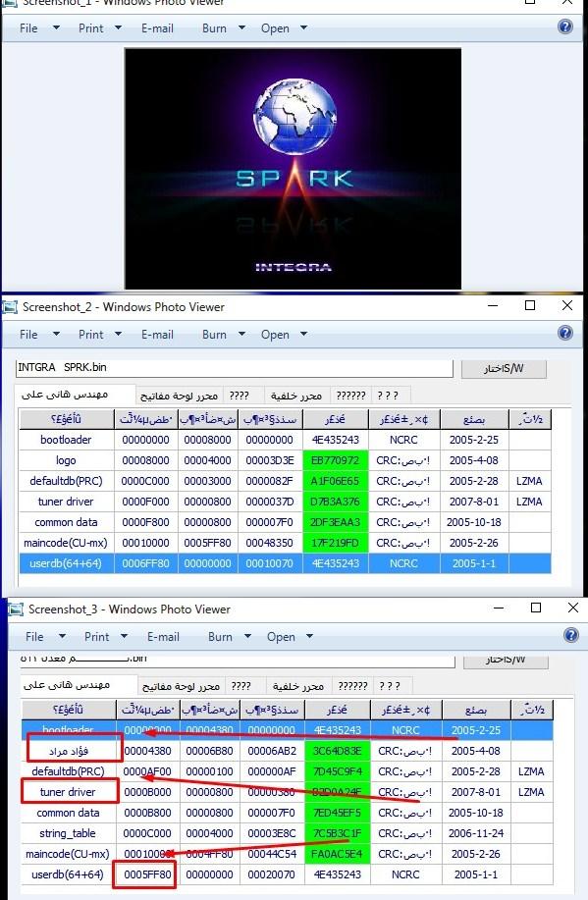
Task: Click the help icon in Screenshot_1 viewer
Action: (565, 26)
